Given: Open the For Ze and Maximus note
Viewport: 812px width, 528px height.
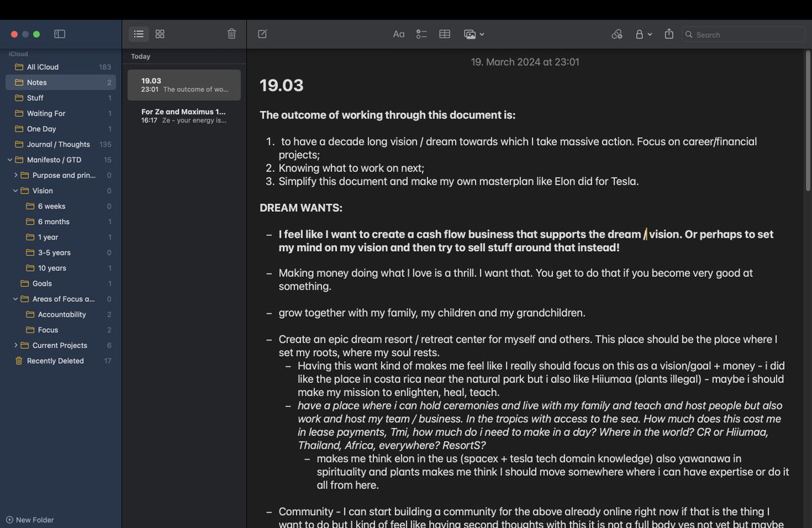Looking at the screenshot, I should pos(184,116).
